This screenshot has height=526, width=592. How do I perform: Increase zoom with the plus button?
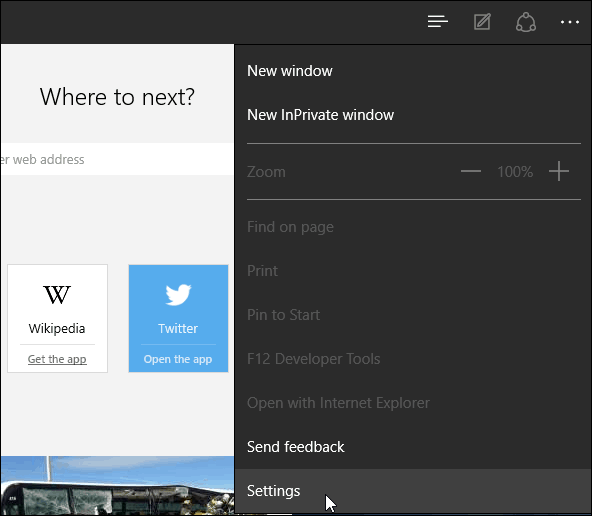point(559,171)
